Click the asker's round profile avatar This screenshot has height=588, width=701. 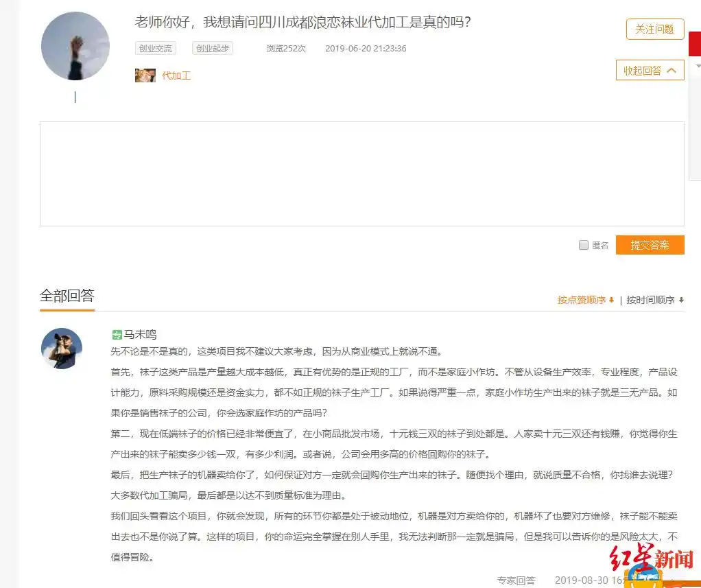(x=75, y=46)
